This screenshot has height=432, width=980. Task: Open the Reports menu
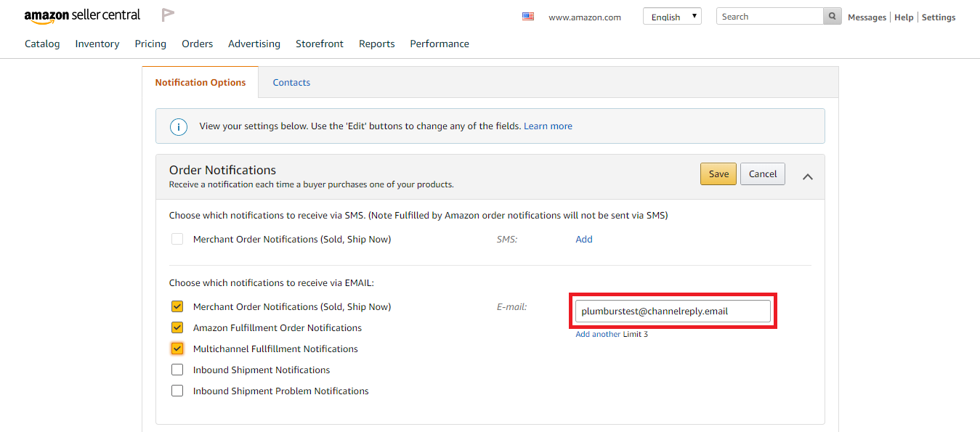coord(377,44)
